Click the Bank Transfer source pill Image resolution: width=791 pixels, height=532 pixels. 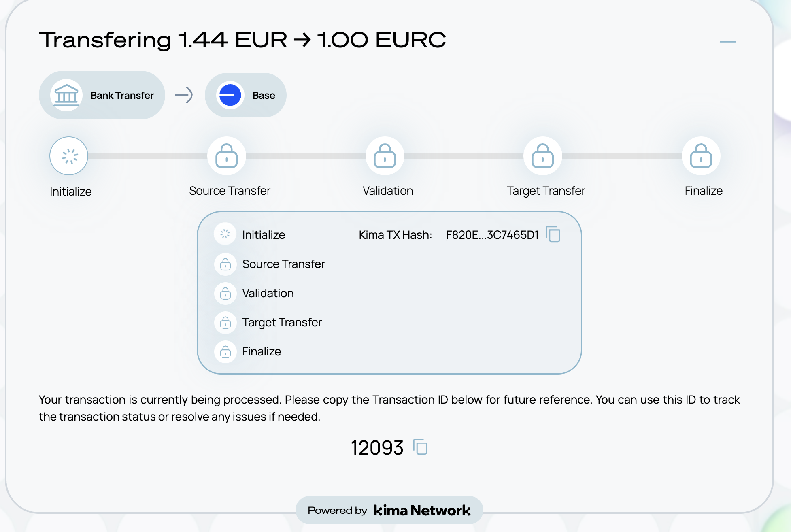121,96
